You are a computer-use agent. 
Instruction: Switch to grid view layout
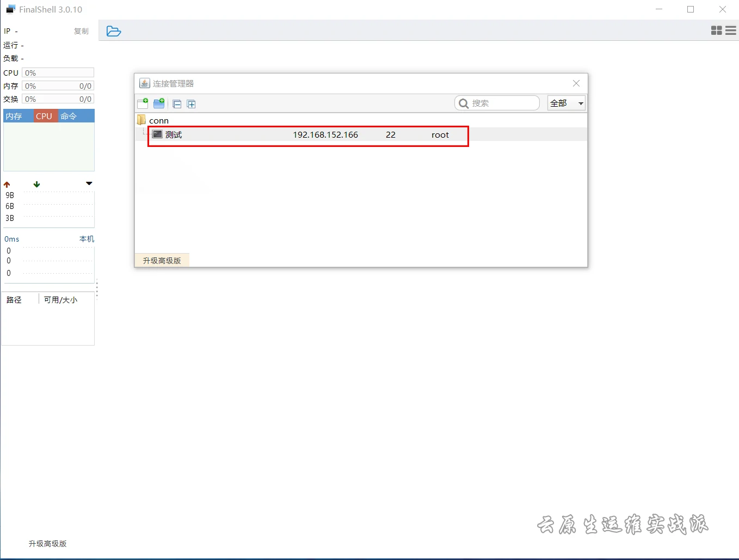point(717,31)
